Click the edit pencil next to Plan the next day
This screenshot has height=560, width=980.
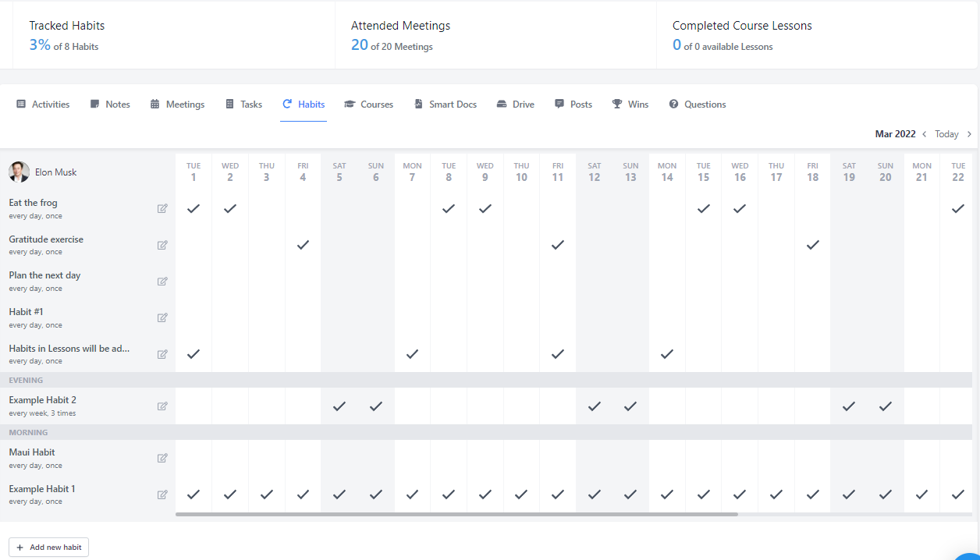pyautogui.click(x=162, y=281)
